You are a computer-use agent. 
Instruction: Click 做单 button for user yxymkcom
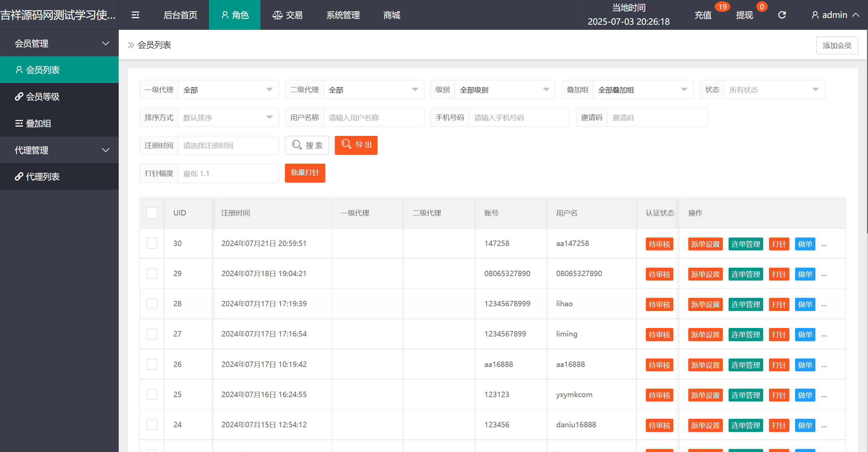click(x=805, y=395)
